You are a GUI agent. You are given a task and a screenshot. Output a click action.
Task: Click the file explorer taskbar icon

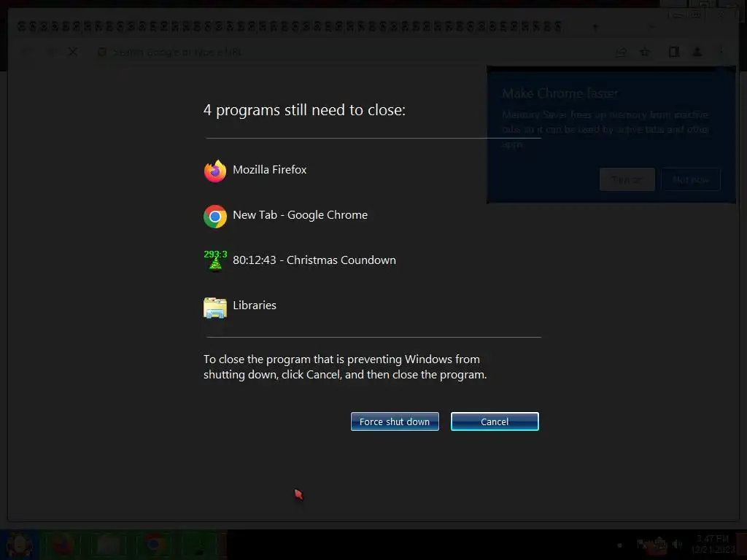tap(109, 545)
